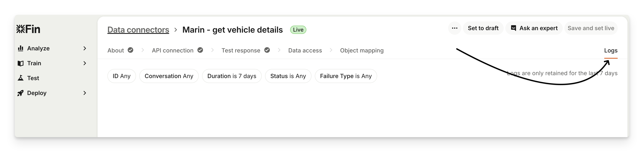Click the Test flask icon
Screen dimensions: 644x152
21,78
